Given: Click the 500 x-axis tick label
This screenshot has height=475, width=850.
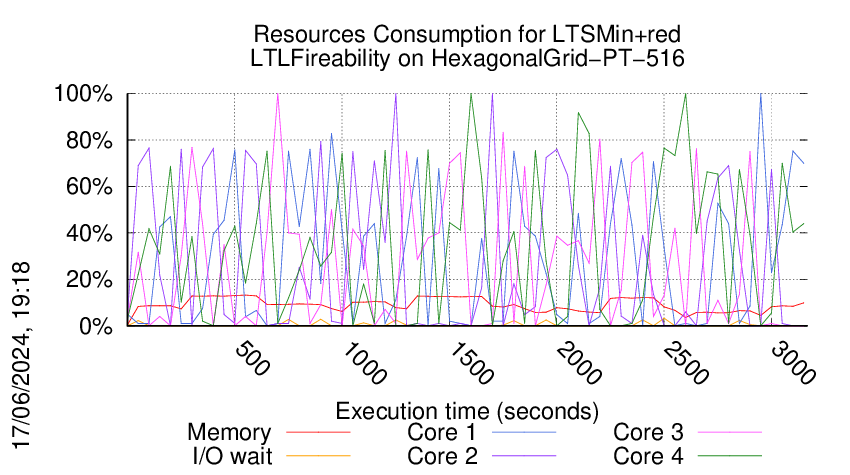Looking at the screenshot, I should tap(252, 358).
